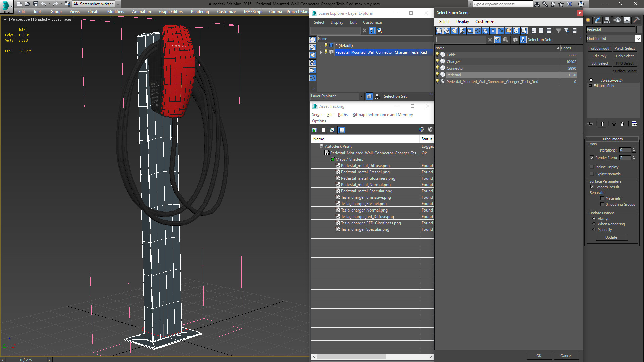644x362 pixels.
Task: Click Update button in TurboSmooth rollout
Action: coord(611,237)
